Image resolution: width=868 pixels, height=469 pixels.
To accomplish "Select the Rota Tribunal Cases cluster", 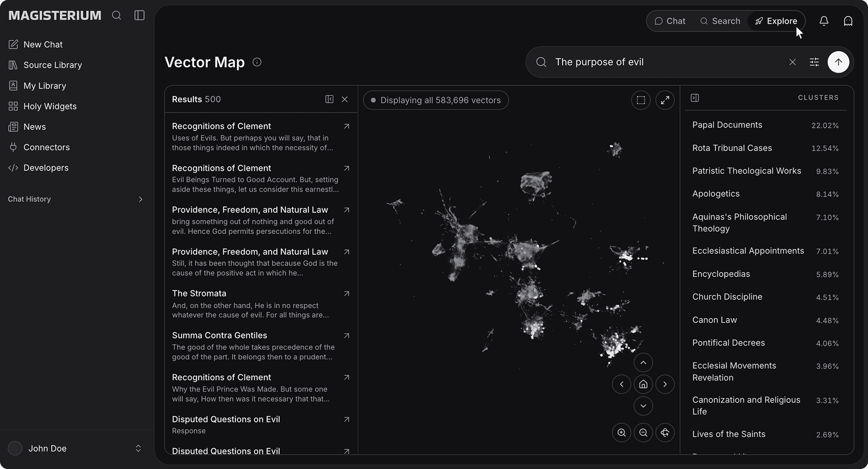I will [x=766, y=148].
